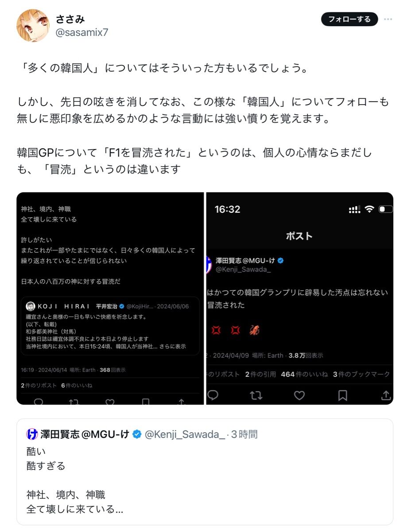This screenshot has width=415, height=532.
Task: Click the MGU-け avatar in quoted tweet
Action: pos(32,434)
